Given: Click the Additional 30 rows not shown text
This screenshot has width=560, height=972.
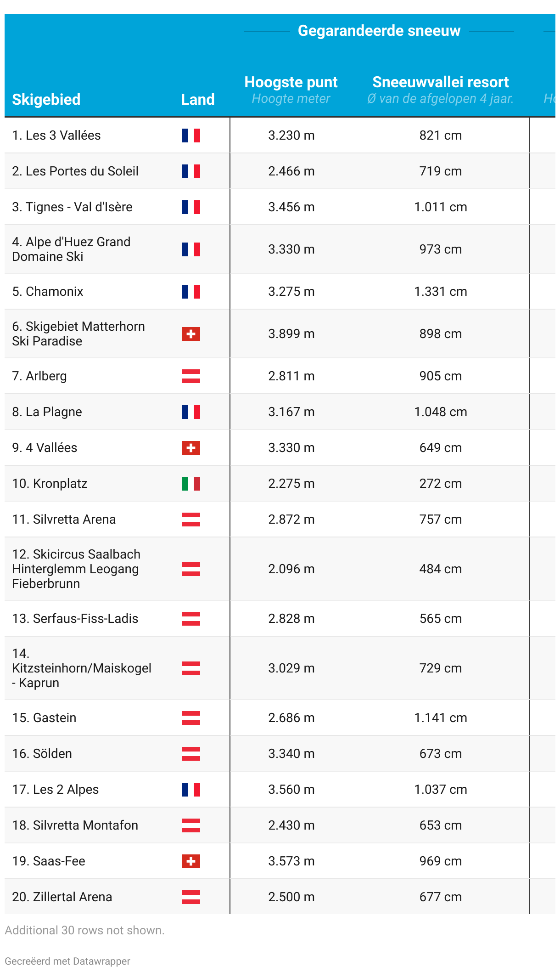Looking at the screenshot, I should pos(84,930).
